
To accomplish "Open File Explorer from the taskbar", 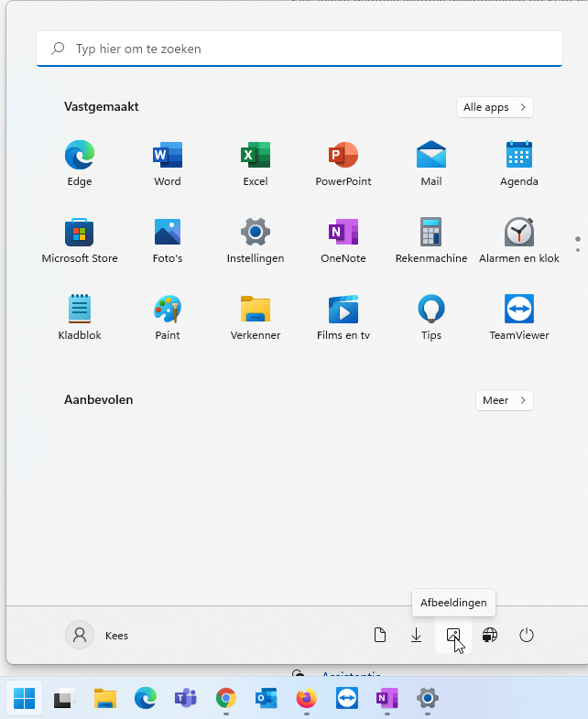I will click(x=105, y=698).
